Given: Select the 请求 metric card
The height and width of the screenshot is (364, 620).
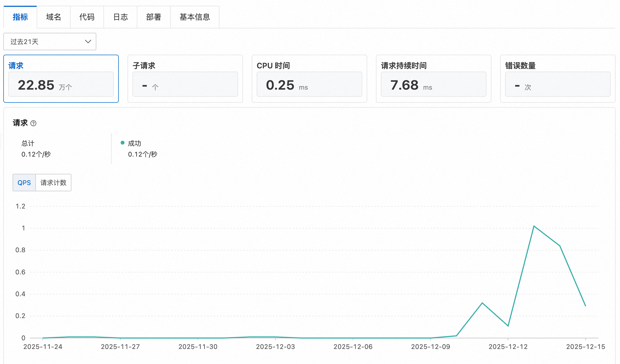Looking at the screenshot, I should (x=61, y=79).
